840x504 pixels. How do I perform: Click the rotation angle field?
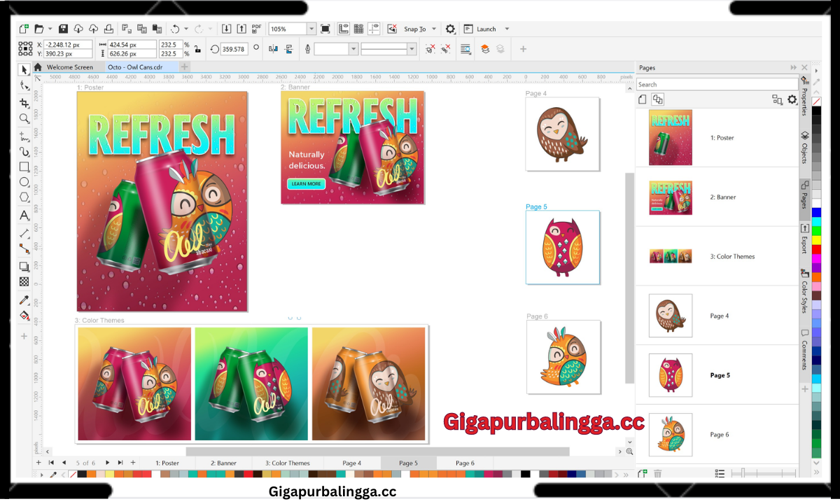pyautogui.click(x=234, y=49)
